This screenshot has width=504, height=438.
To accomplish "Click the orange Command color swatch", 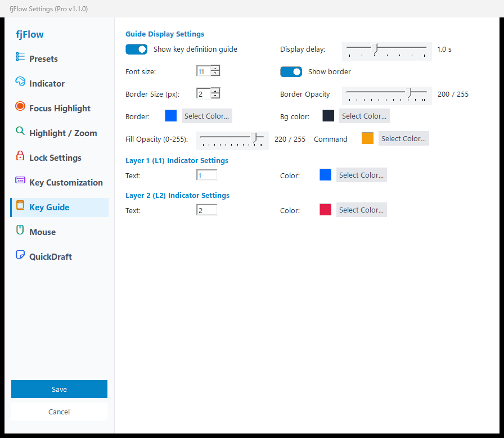I will 367,138.
